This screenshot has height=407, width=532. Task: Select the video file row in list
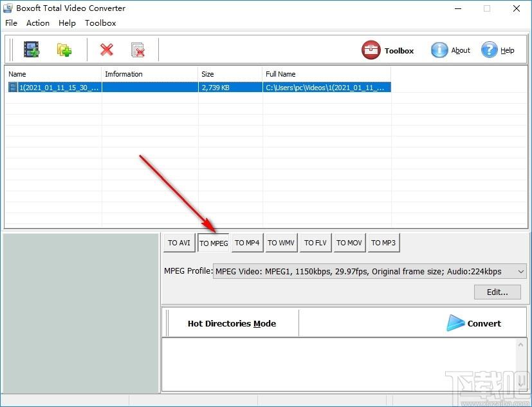(55, 87)
